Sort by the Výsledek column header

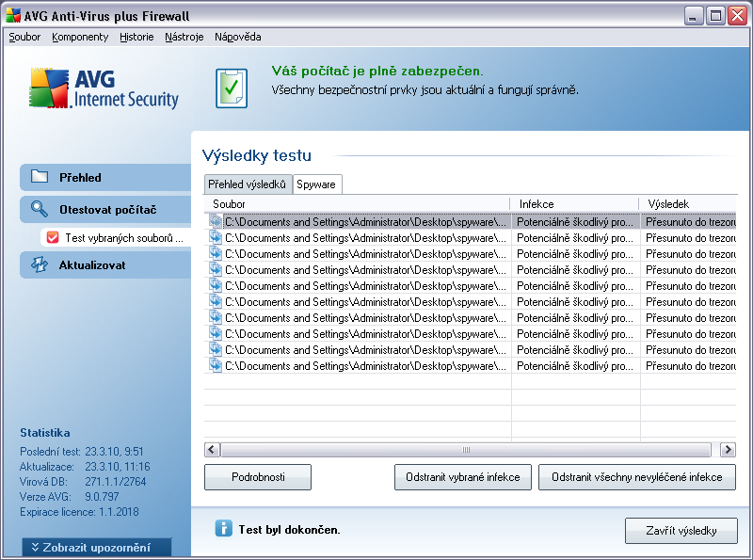tap(688, 204)
